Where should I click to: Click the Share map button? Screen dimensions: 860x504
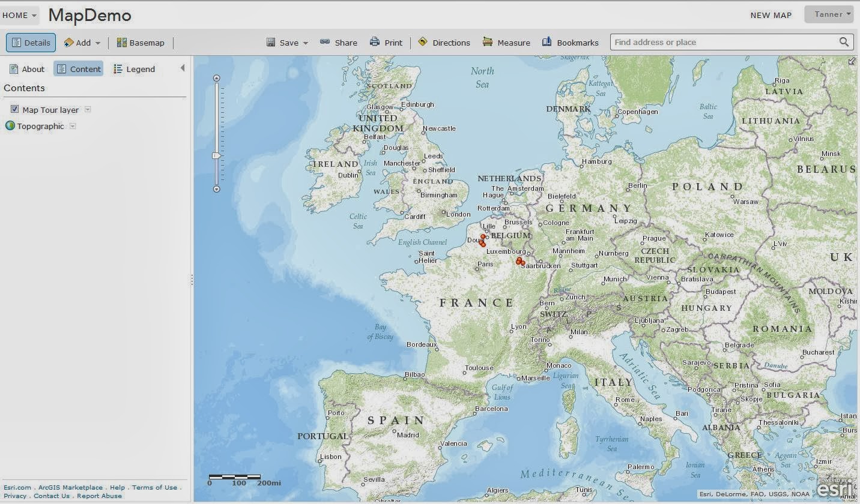[338, 43]
